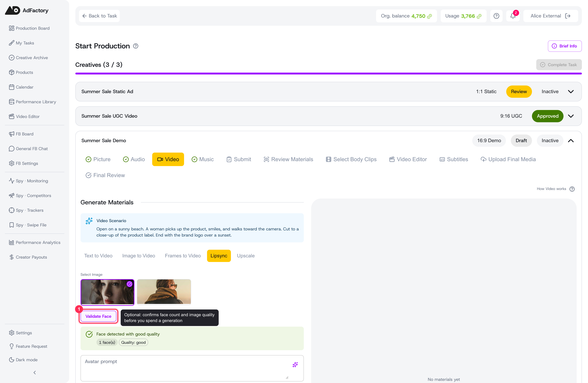Click the AI sparkle icon in Avatar prompt
The height and width of the screenshot is (383, 588).
(295, 364)
